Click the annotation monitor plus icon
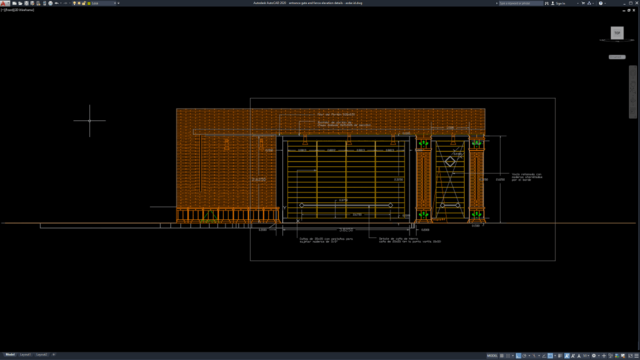Screen dimensions: 640x360 tap(604, 356)
